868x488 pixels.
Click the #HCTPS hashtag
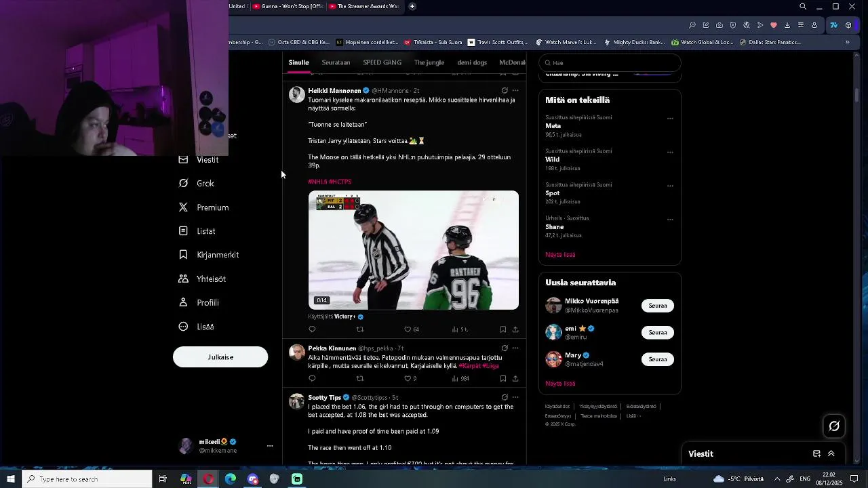tap(340, 182)
